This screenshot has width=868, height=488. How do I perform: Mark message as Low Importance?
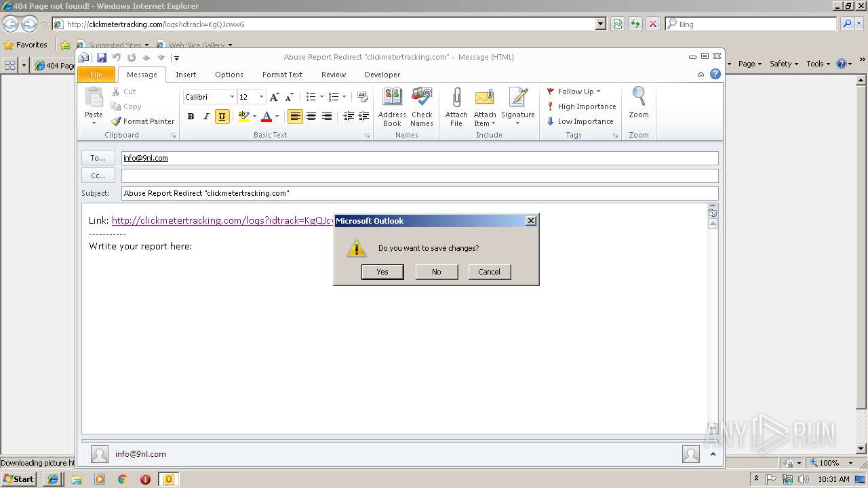(x=580, y=121)
